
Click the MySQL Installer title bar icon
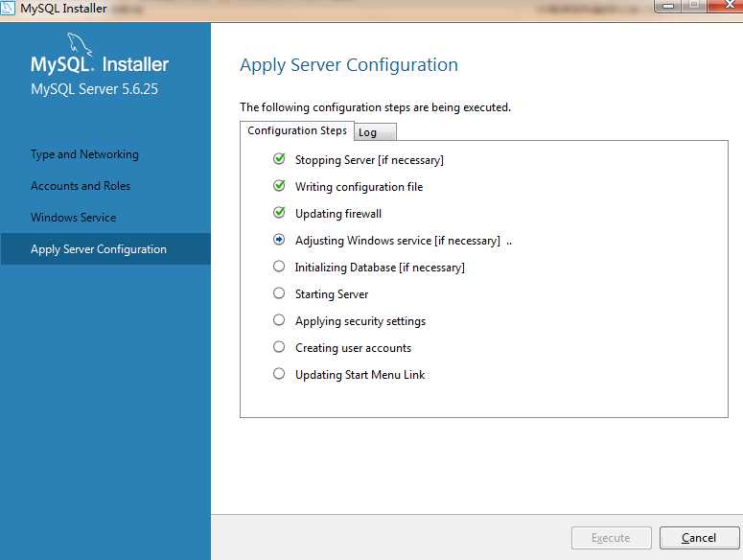point(8,8)
